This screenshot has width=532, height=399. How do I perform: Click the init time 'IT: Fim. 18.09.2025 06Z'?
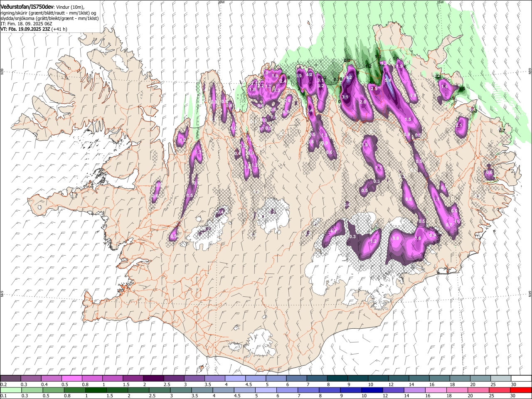(26, 24)
